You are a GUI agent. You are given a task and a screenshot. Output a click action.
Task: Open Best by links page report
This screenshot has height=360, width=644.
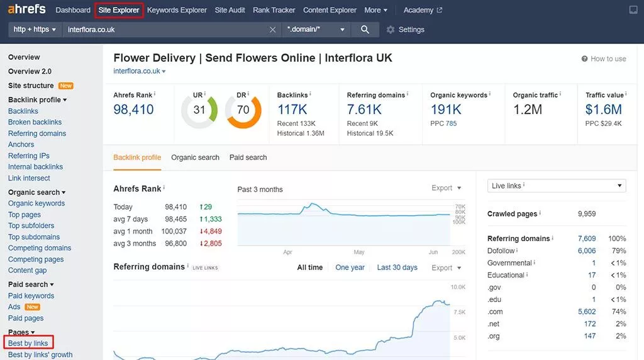point(28,343)
